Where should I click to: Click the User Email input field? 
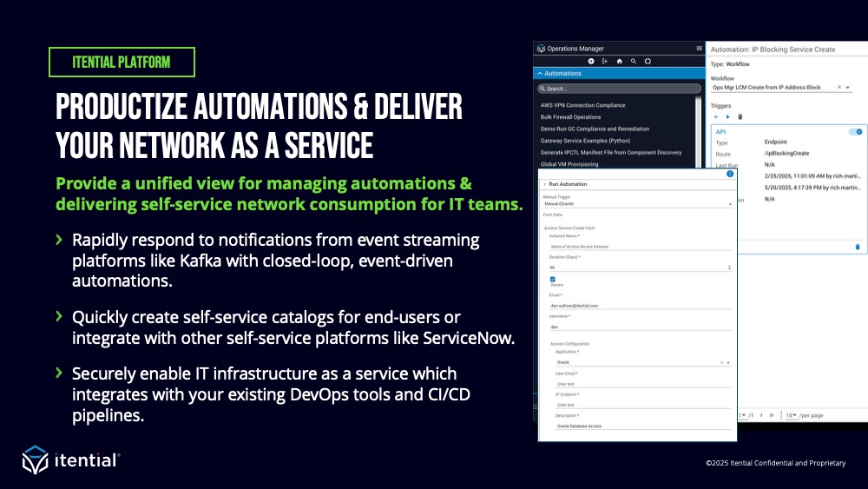click(x=643, y=384)
